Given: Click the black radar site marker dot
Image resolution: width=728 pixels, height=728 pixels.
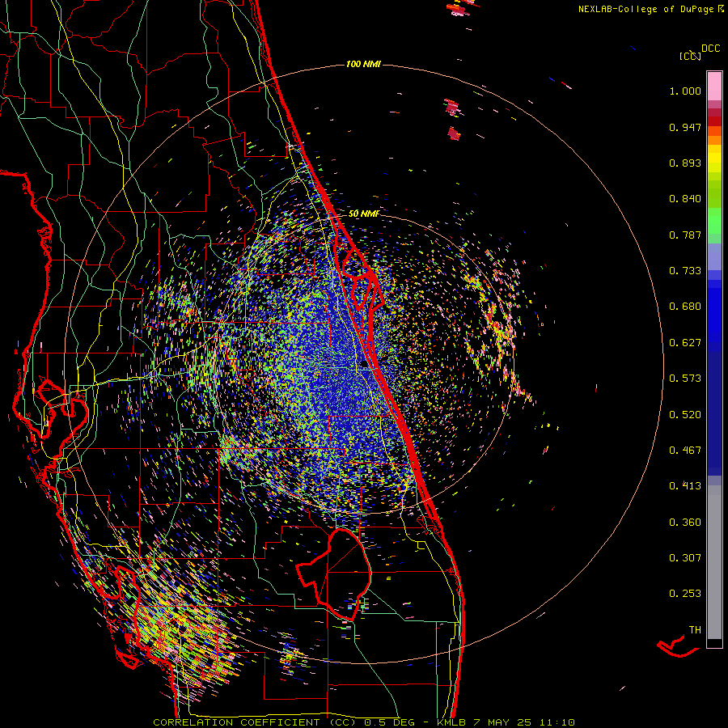Looking at the screenshot, I should point(365,365).
